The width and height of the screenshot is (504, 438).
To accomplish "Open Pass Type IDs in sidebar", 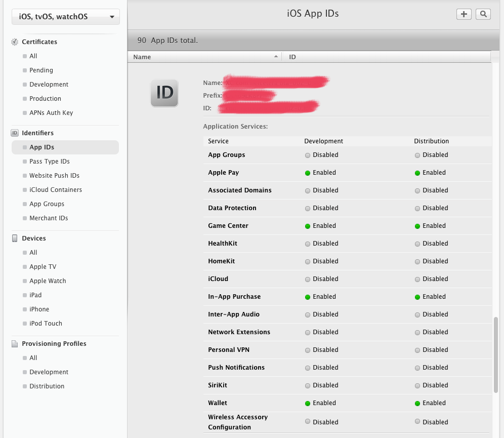I will click(x=50, y=162).
